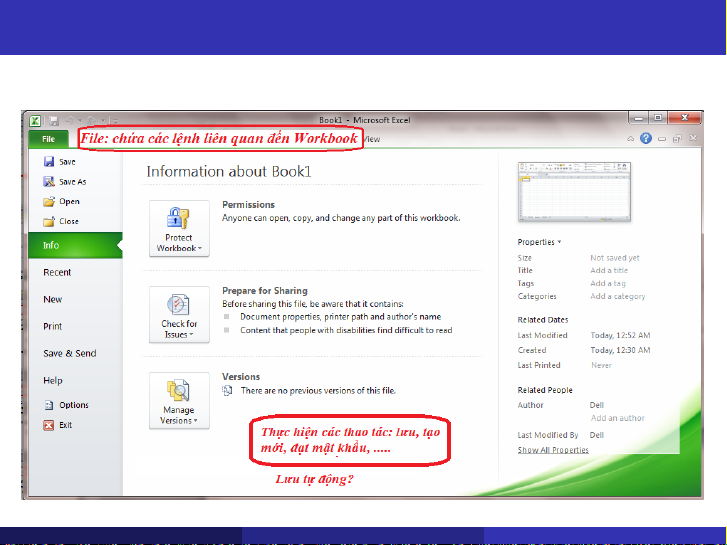The width and height of the screenshot is (727, 545).
Task: Click the Excel application icon in title bar
Action: (35, 121)
